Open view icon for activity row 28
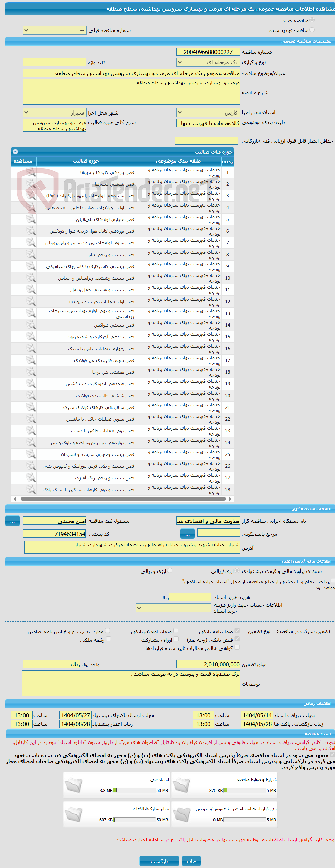 coord(31,490)
